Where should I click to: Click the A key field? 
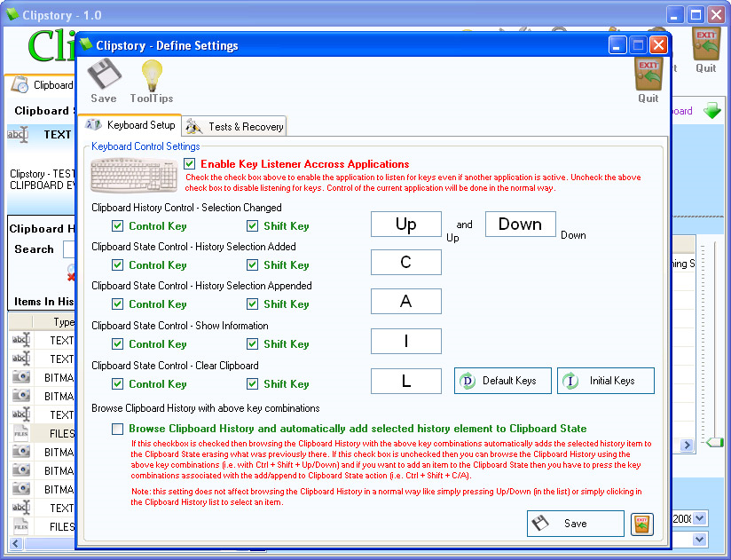406,301
